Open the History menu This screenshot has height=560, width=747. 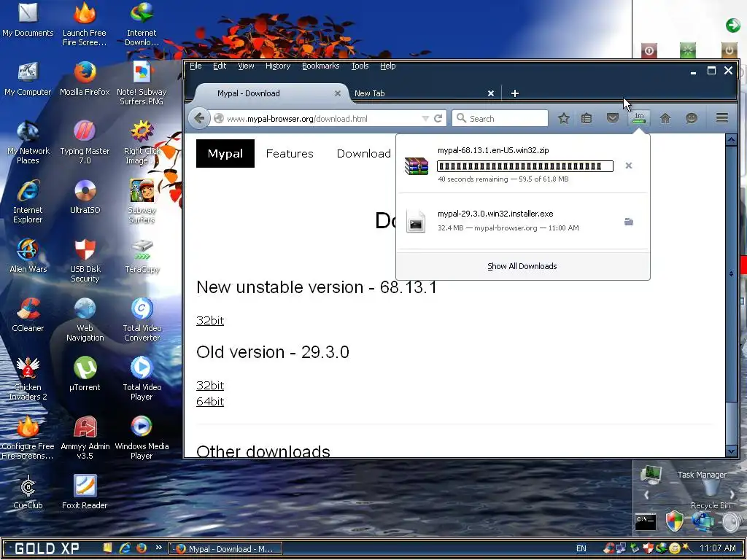278,66
